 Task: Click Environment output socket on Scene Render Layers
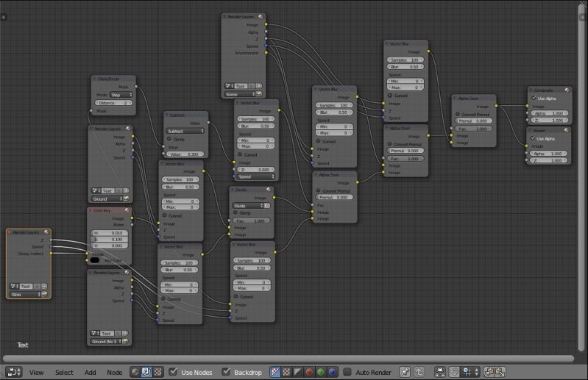tap(266, 53)
